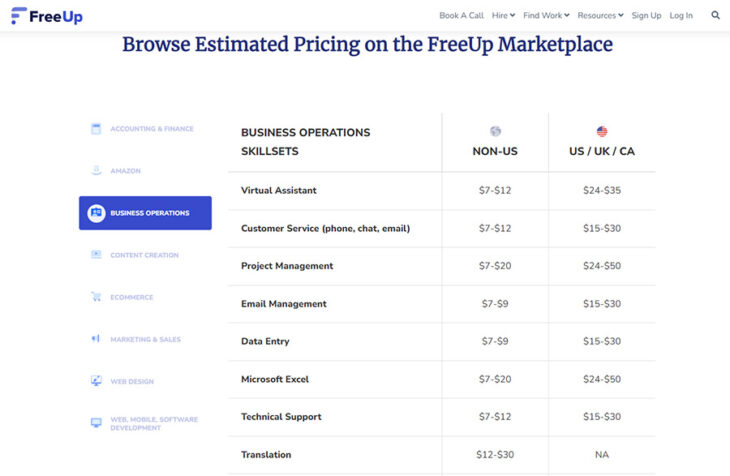
Task: Click the Book A Call link
Action: [x=461, y=16]
